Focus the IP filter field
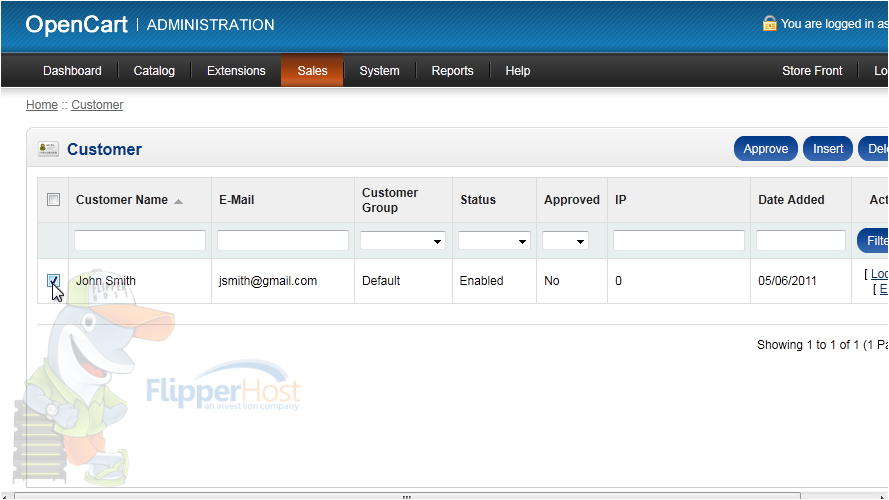The height and width of the screenshot is (500, 889). pos(679,240)
